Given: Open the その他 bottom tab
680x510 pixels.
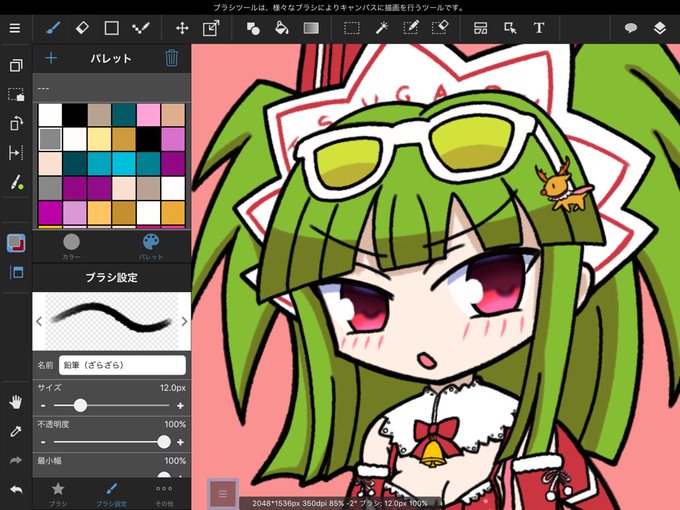Looking at the screenshot, I should [x=164, y=494].
